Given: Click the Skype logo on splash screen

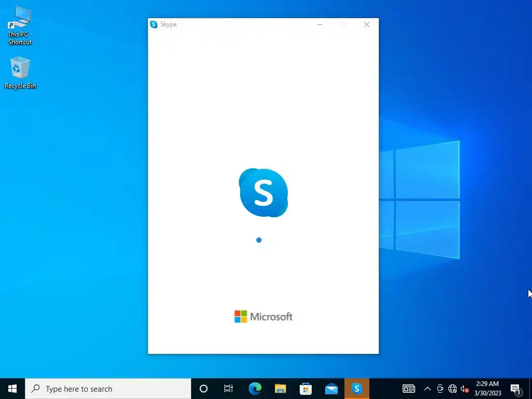Looking at the screenshot, I should click(x=263, y=192).
